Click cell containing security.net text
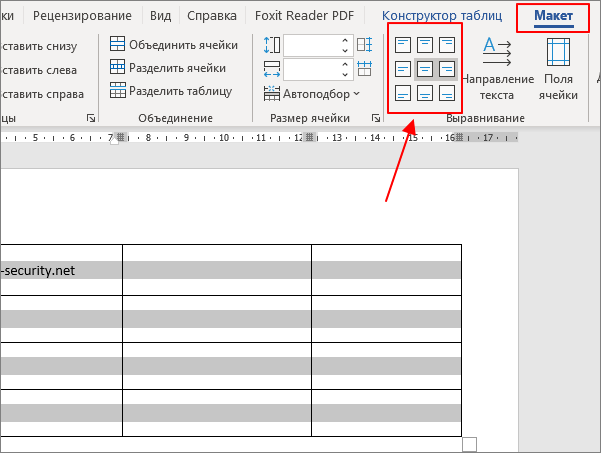This screenshot has width=601, height=453. pos(61,270)
